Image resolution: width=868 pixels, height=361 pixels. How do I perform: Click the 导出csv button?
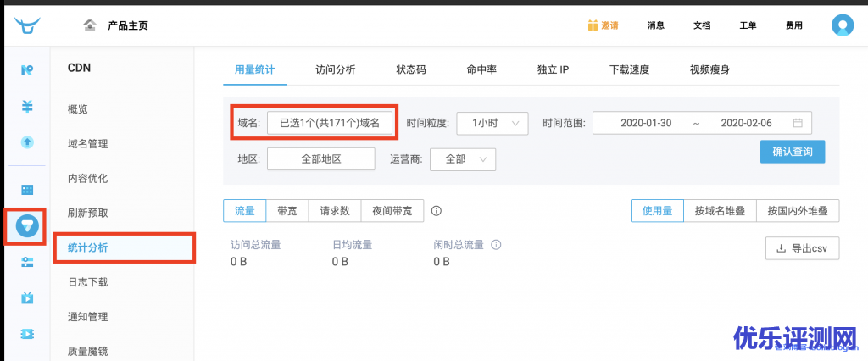pyautogui.click(x=803, y=248)
